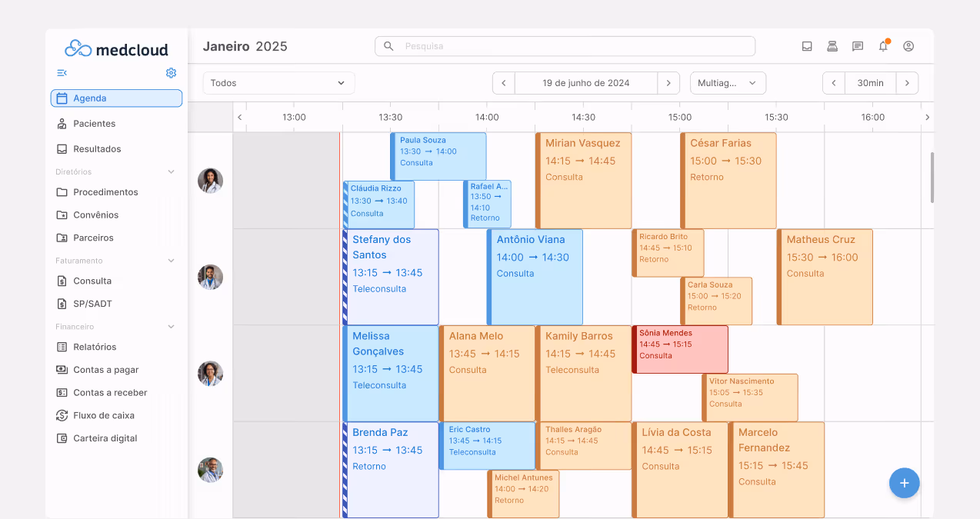This screenshot has width=980, height=519.
Task: Select Carteira digital in the sidebar
Action: 105,437
